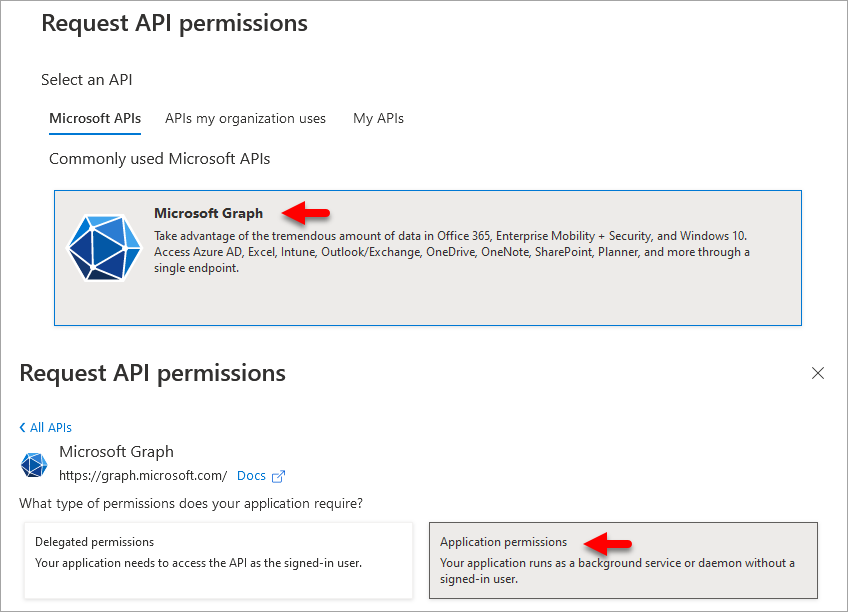Click the 'Select an API' label
This screenshot has width=848, height=612.
87,80
